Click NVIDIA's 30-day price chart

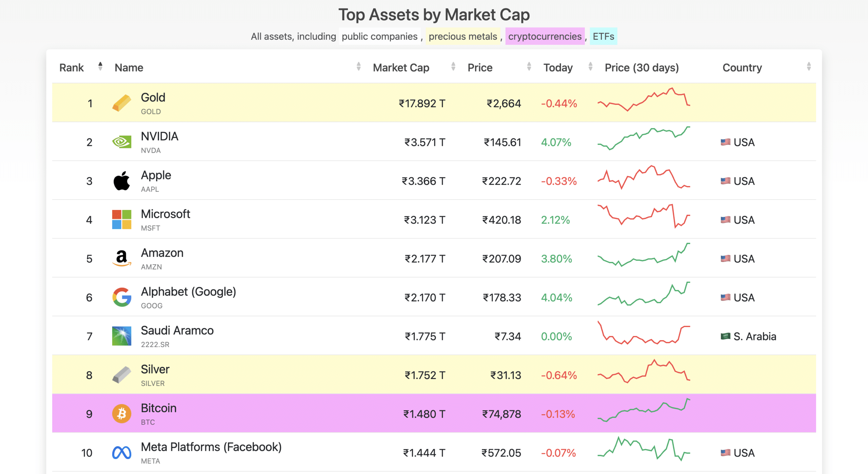[644, 138]
